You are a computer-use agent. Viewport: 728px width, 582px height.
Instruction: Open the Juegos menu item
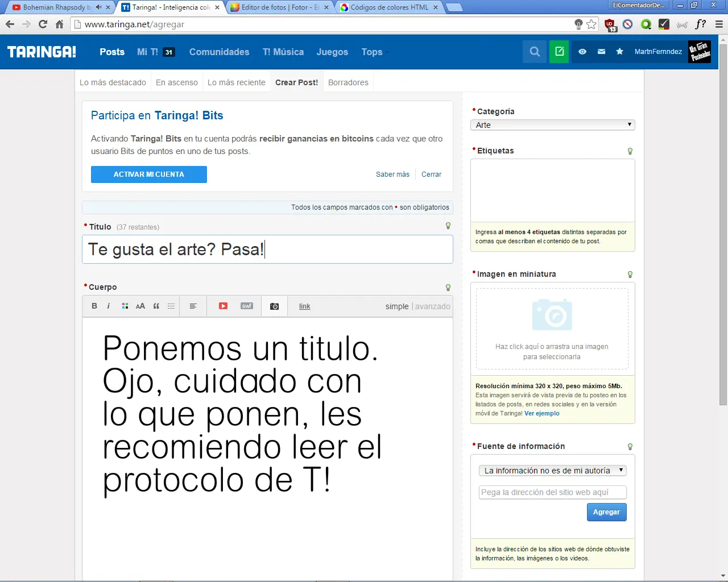332,52
